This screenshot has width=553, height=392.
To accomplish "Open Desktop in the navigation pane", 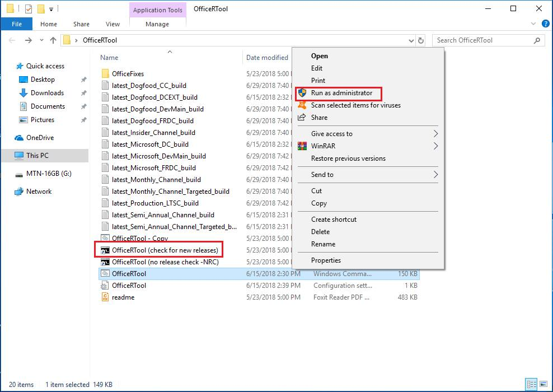I will pyautogui.click(x=43, y=80).
